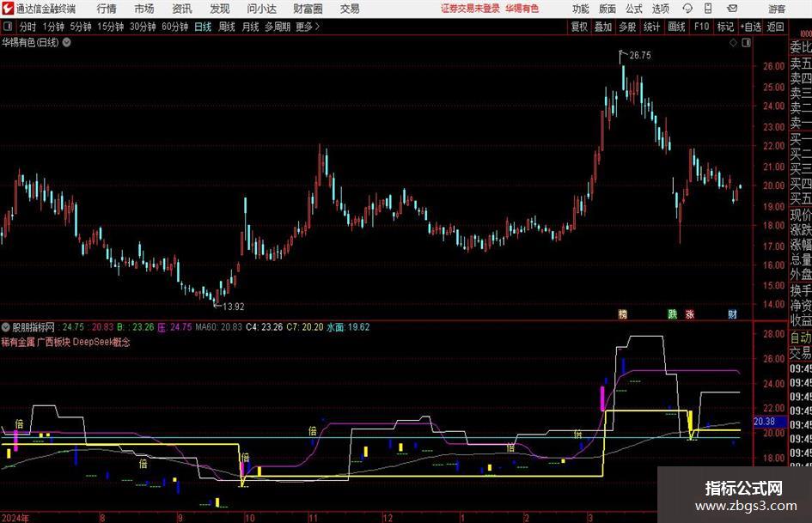Expand dropdown next to 华锡有色(日线)

67,42
